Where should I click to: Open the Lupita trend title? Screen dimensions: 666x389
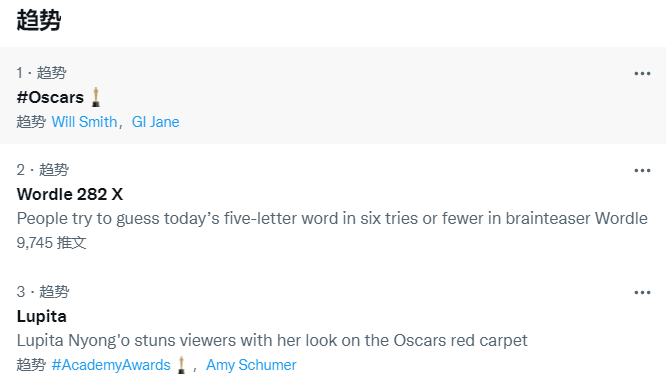coord(42,316)
